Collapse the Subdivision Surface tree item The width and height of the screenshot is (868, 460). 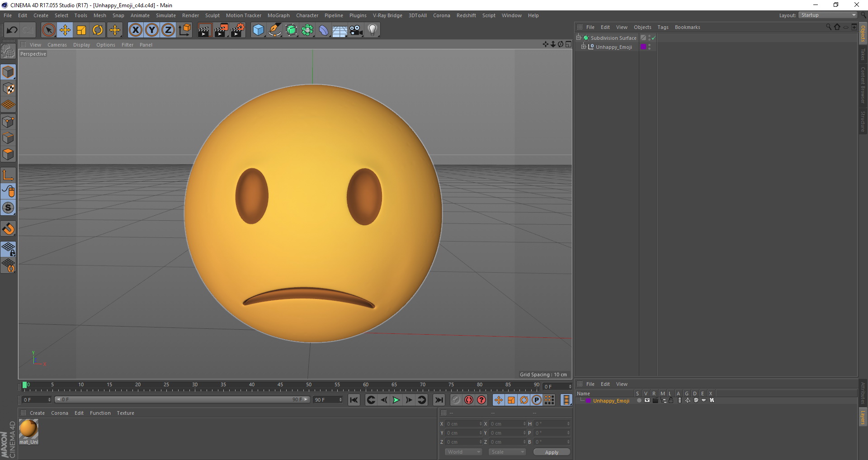tap(578, 38)
